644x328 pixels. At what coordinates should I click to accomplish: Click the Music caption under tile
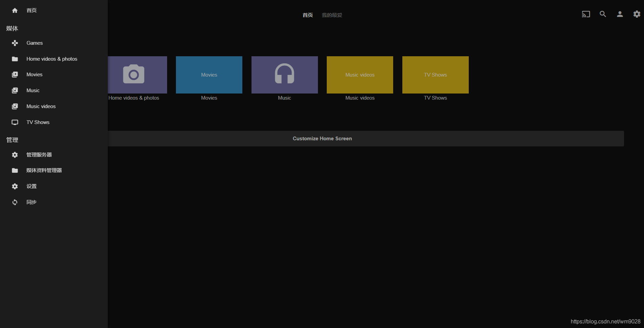click(x=284, y=98)
